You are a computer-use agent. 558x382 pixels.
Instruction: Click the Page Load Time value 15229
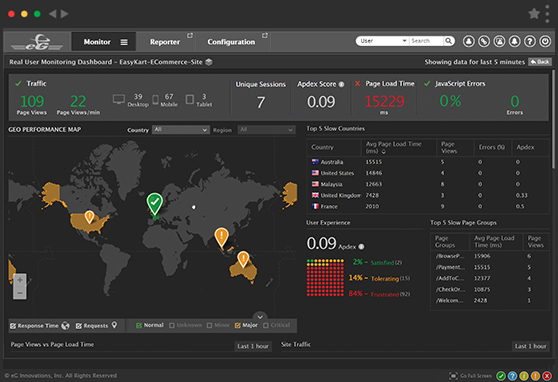point(384,101)
